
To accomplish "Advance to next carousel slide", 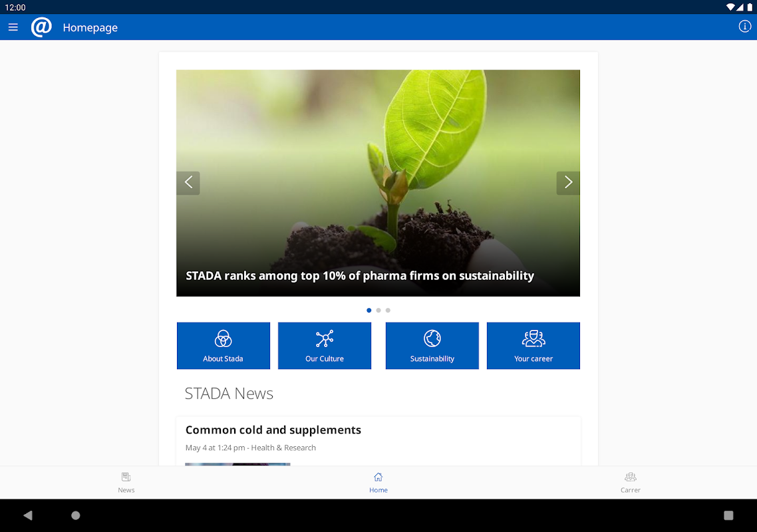I will point(568,183).
